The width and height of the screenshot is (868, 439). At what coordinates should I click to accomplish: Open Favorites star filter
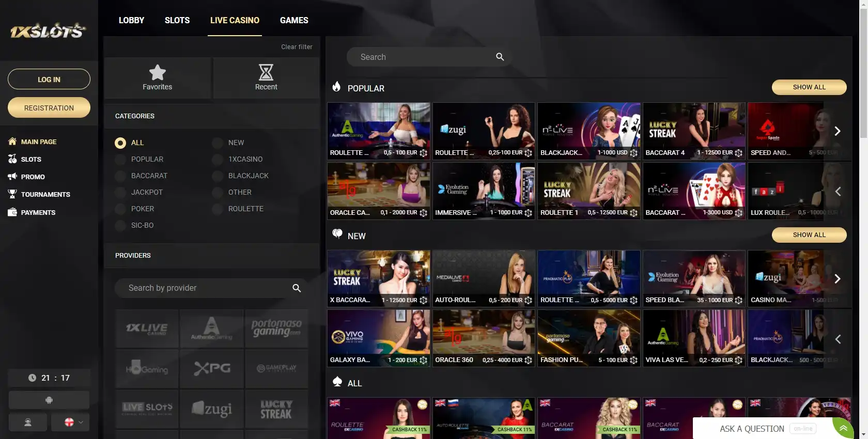coord(158,78)
